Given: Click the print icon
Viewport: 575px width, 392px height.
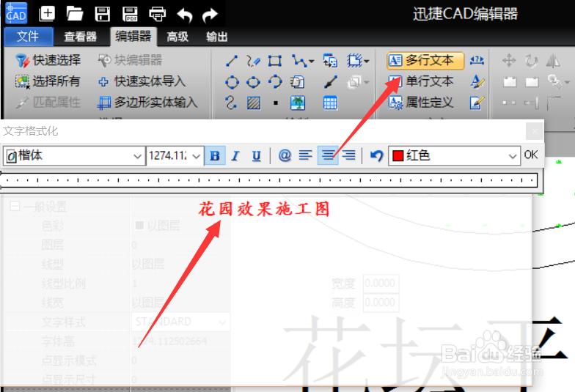Looking at the screenshot, I should 157,14.
